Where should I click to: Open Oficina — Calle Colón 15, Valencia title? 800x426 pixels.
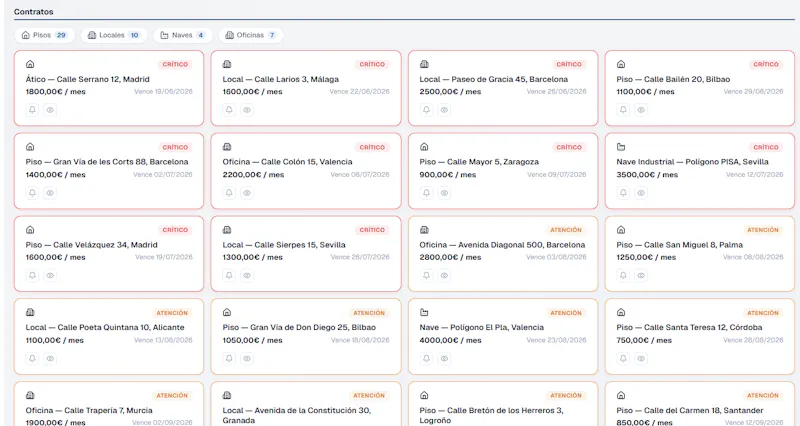pyautogui.click(x=287, y=162)
